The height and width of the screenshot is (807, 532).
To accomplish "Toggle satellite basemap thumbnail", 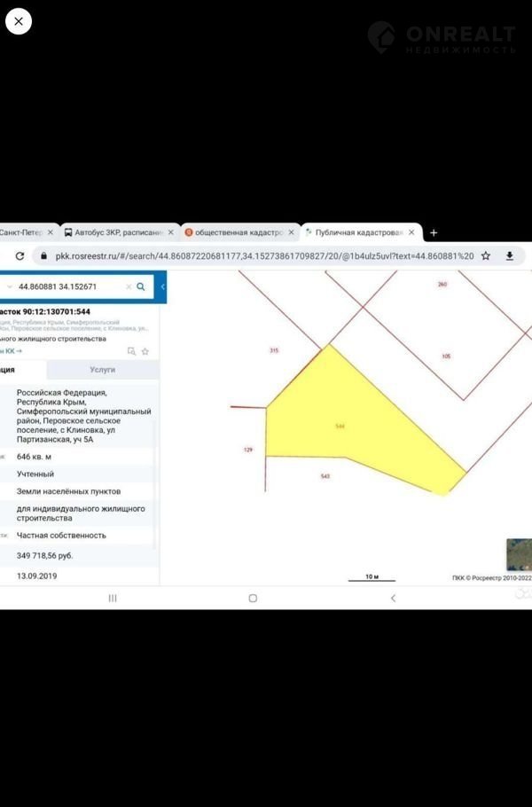I will 519,554.
